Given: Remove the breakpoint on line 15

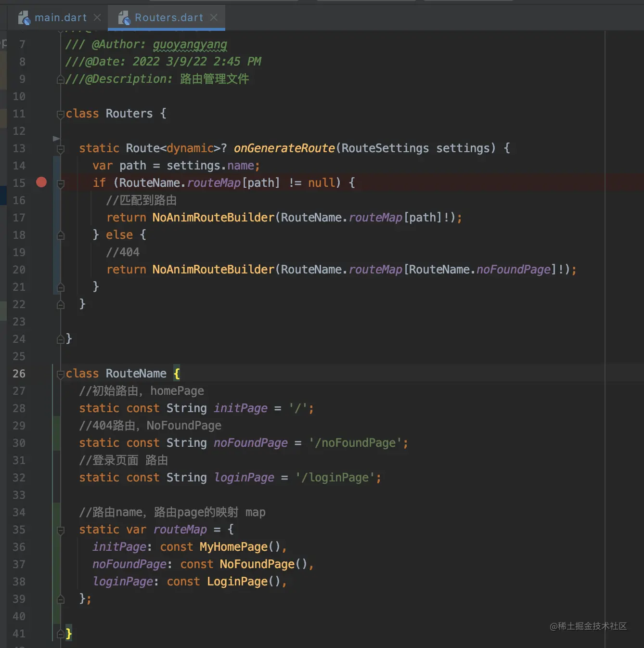Looking at the screenshot, I should [x=41, y=182].
